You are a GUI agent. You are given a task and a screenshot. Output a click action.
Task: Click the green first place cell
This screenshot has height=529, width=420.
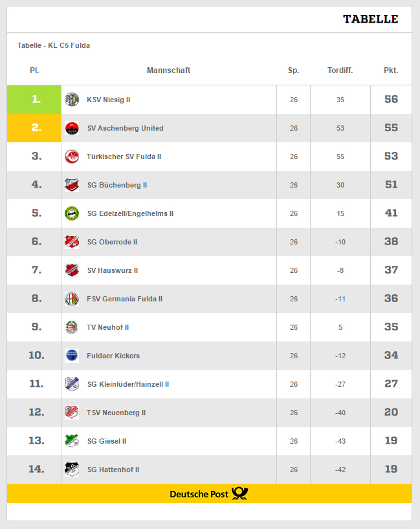pyautogui.click(x=34, y=100)
